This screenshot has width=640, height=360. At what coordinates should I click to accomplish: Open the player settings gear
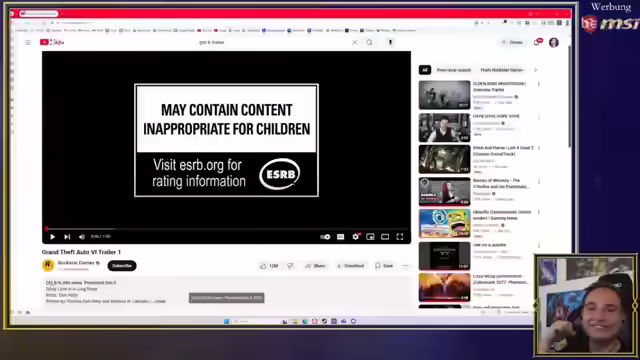point(356,236)
